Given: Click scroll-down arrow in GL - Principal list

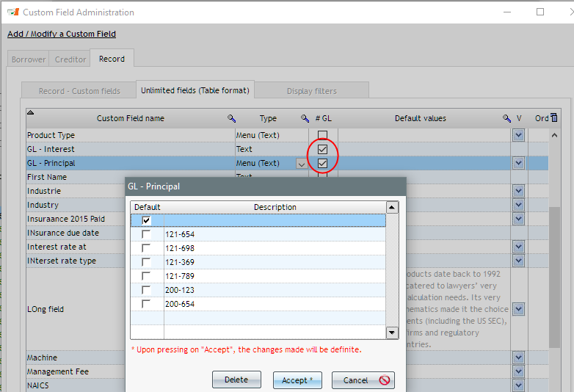Looking at the screenshot, I should click(x=392, y=333).
